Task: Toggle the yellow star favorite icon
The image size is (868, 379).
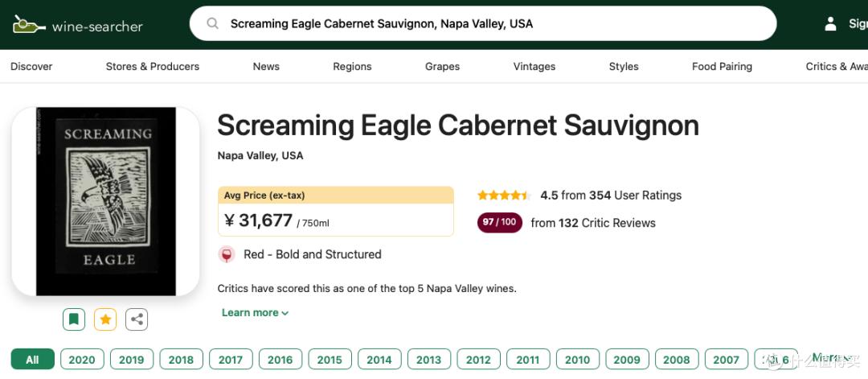Action: click(x=105, y=319)
